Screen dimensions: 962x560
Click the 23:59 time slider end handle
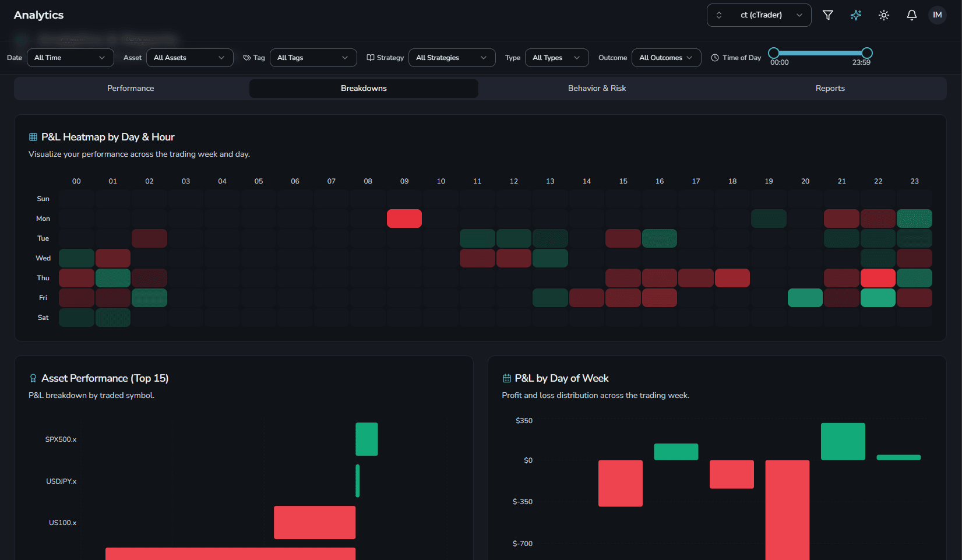[x=866, y=53]
